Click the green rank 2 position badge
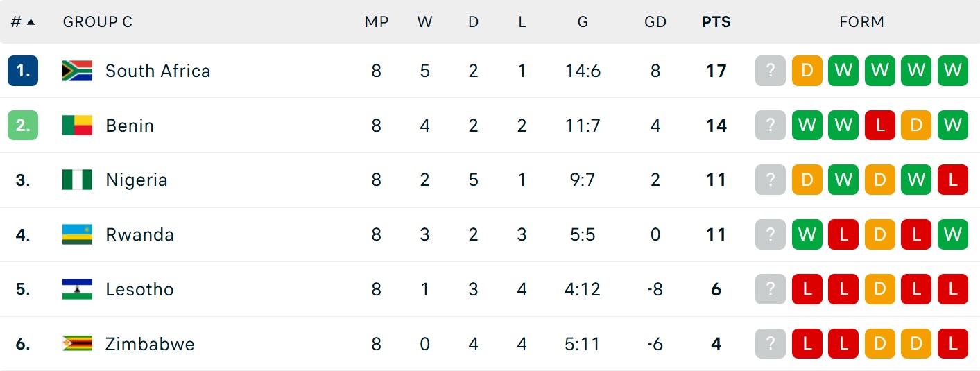The height and width of the screenshot is (371, 980). pyautogui.click(x=23, y=126)
